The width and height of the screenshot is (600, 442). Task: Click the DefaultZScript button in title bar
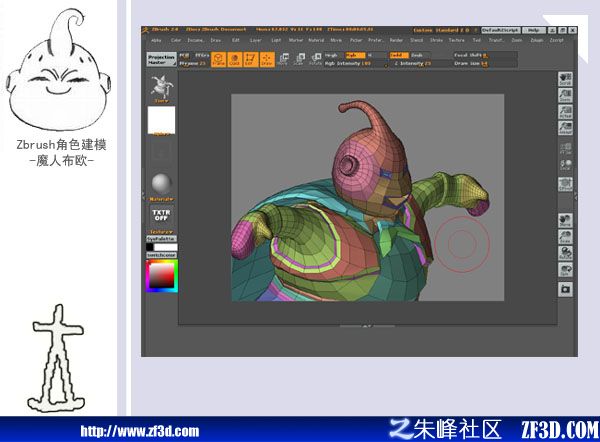(x=501, y=30)
